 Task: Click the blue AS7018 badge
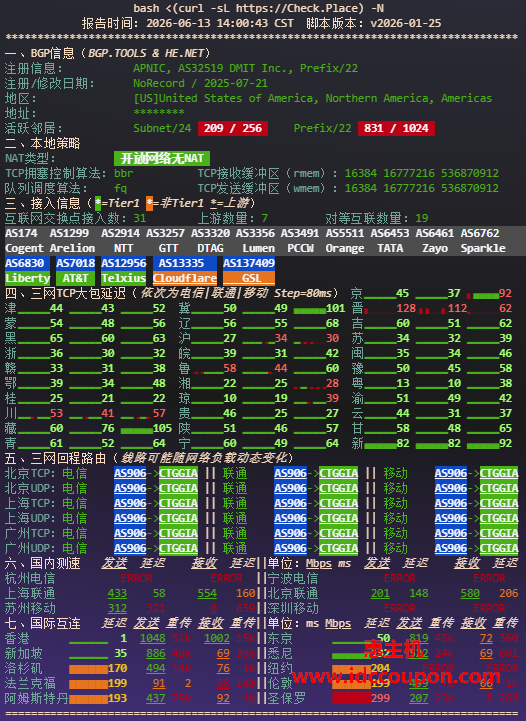pyautogui.click(x=75, y=263)
